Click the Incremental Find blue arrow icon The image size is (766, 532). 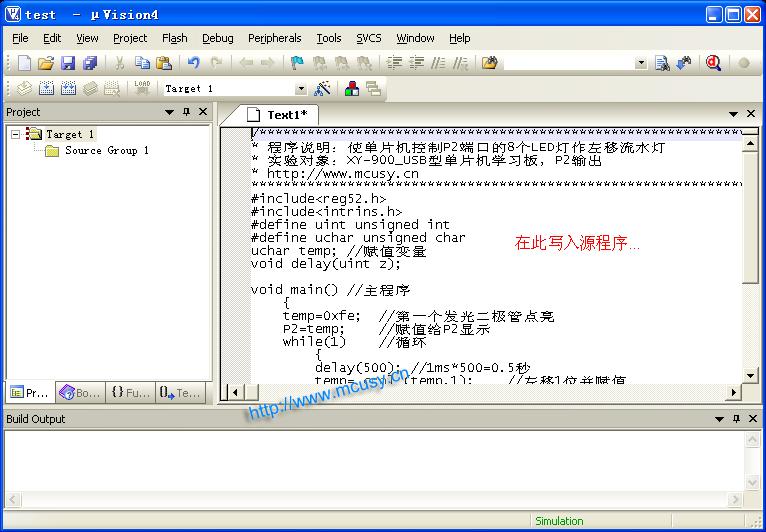pos(684,63)
